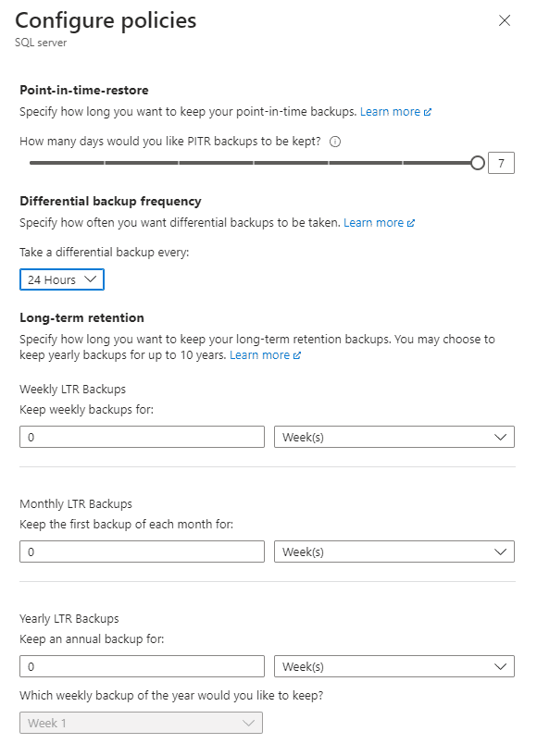The image size is (537, 756).
Task: Expand the monthly LTR Week(s) unit dropdown
Action: [394, 552]
